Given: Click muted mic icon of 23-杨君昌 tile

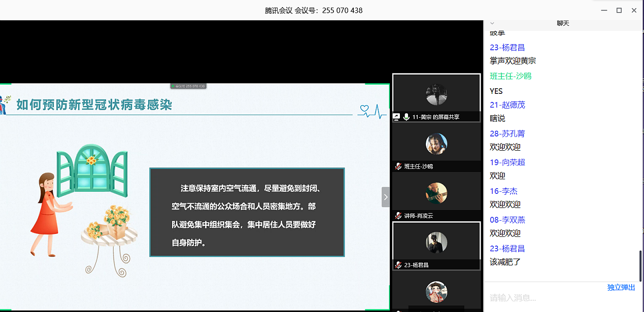Looking at the screenshot, I should point(398,265).
